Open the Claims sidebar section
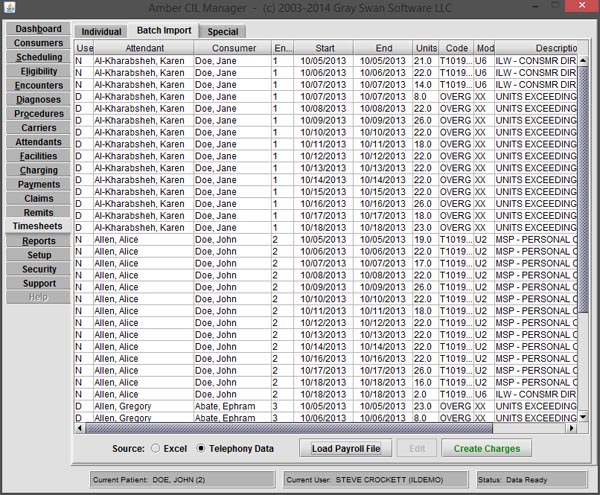The image size is (600, 495). click(38, 199)
